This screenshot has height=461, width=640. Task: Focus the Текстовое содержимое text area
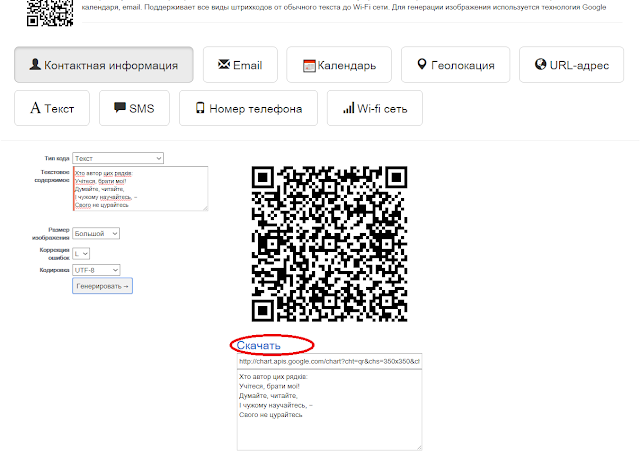coord(140,189)
